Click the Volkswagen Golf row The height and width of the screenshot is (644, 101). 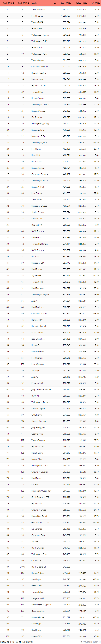tap(50, 41)
